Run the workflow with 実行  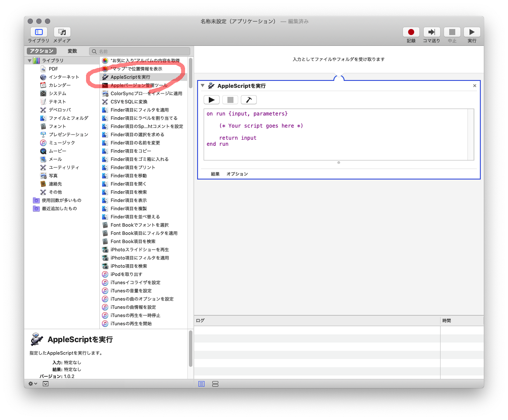(x=472, y=32)
